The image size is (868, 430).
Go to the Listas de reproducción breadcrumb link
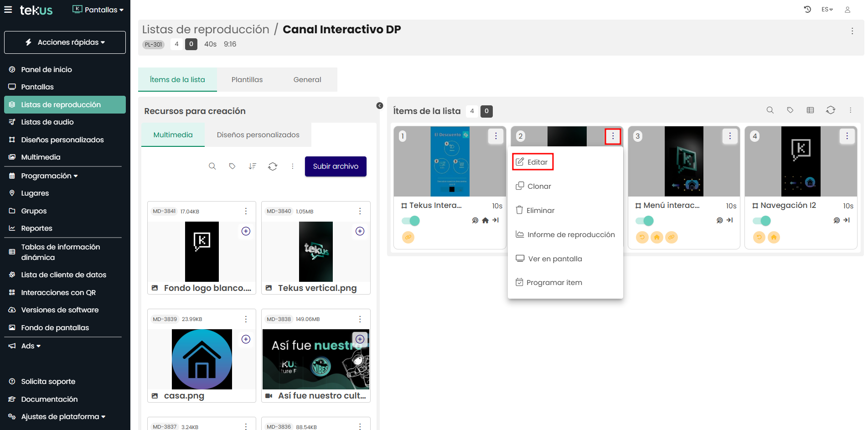206,30
